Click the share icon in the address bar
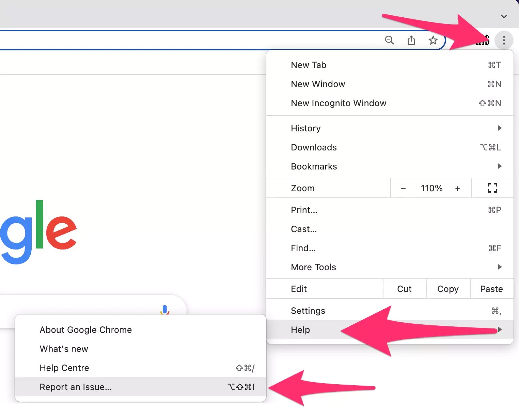 (411, 40)
